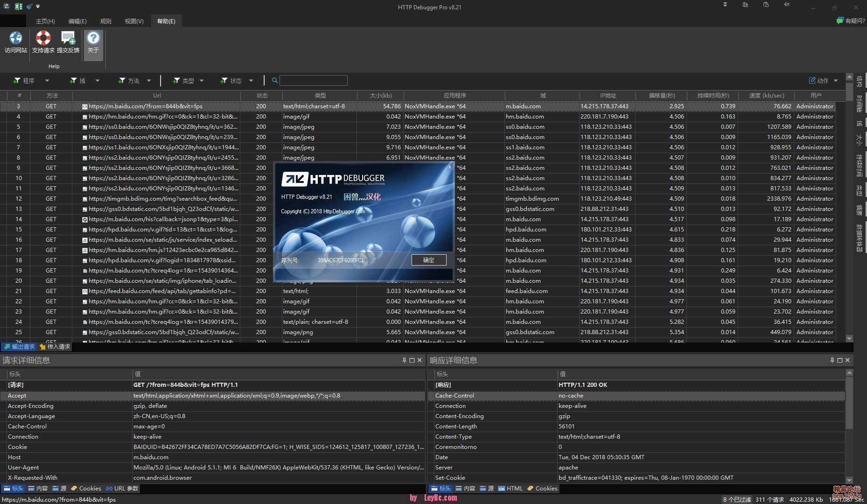Maximize the 响应详细信息 panel
This screenshot has height=504, width=867.
pyautogui.click(x=840, y=360)
